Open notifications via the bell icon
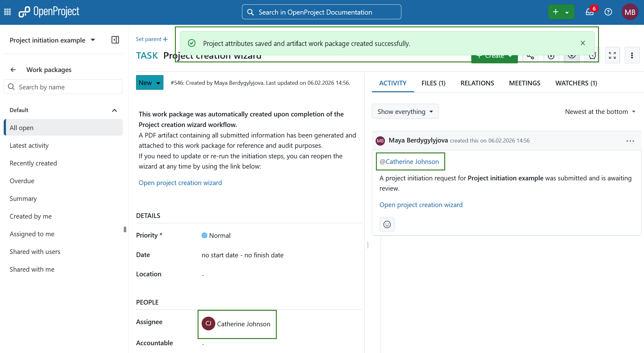The height and width of the screenshot is (353, 644). (x=590, y=12)
